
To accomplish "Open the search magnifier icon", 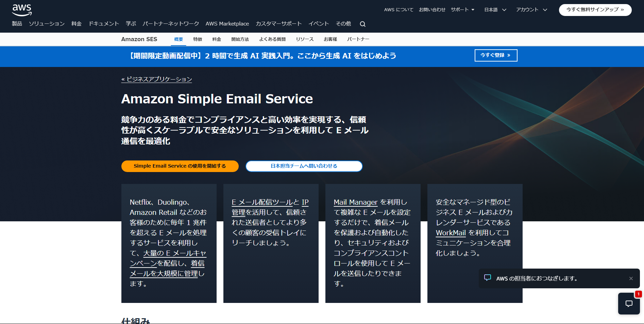I will (x=363, y=24).
